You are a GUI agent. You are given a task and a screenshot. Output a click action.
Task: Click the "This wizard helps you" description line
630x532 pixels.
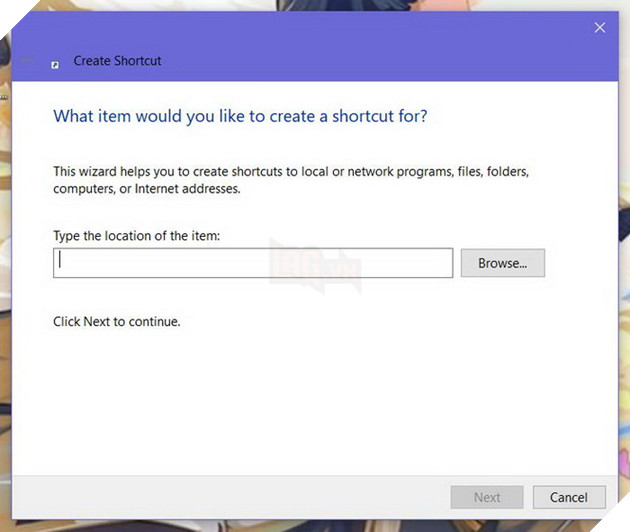tap(290, 172)
